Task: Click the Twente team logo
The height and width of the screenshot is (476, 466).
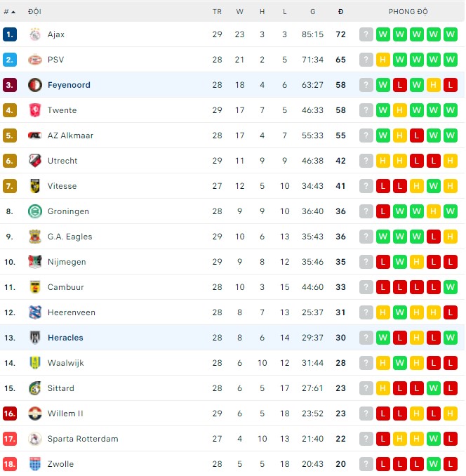Action: 35,110
